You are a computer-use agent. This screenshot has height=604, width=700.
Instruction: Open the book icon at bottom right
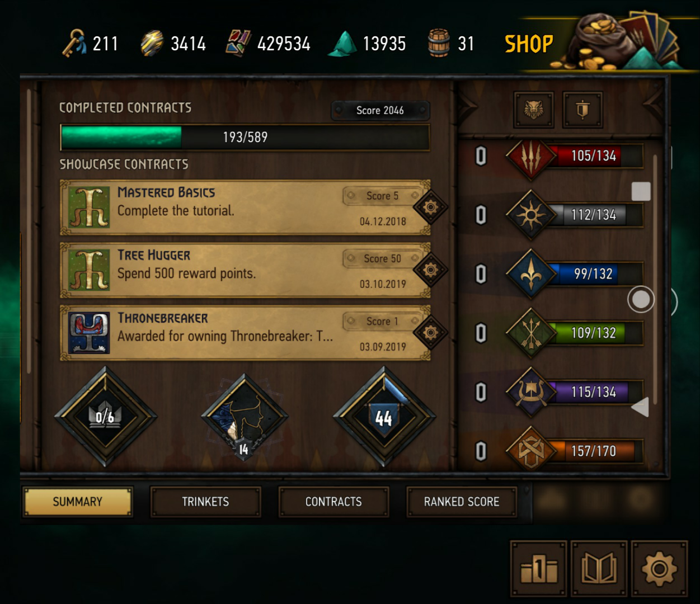coord(599,569)
